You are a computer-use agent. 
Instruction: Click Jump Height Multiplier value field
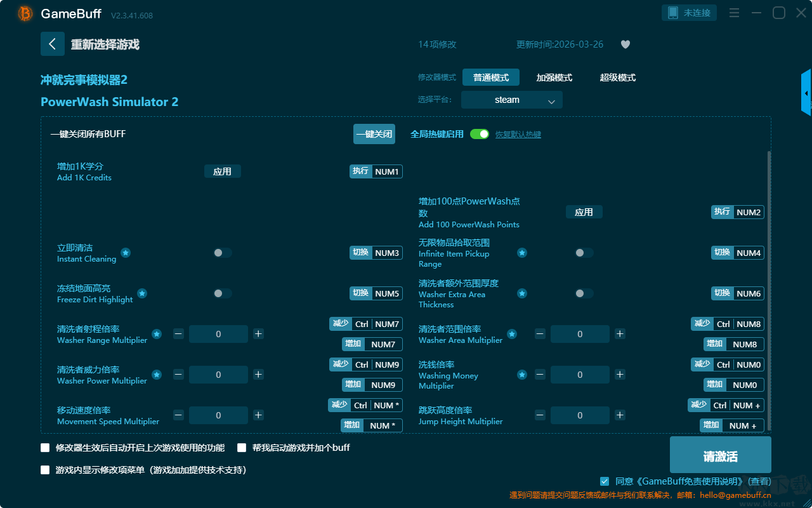click(580, 415)
